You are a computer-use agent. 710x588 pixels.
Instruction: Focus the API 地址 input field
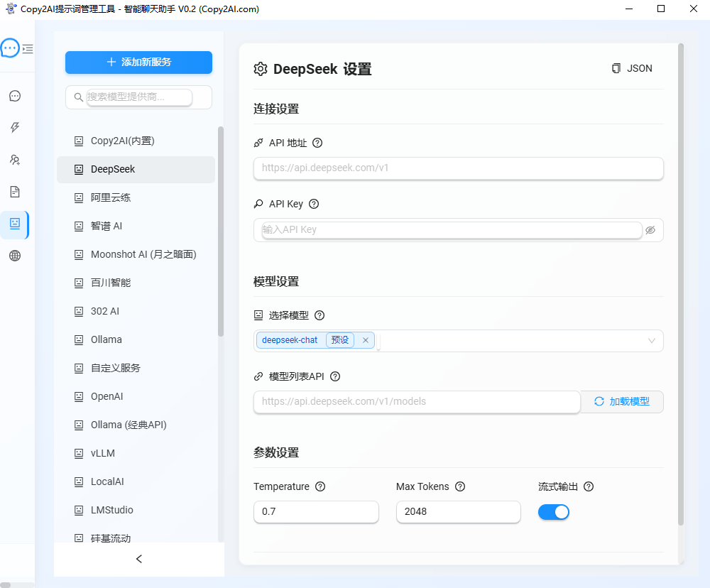(x=458, y=168)
